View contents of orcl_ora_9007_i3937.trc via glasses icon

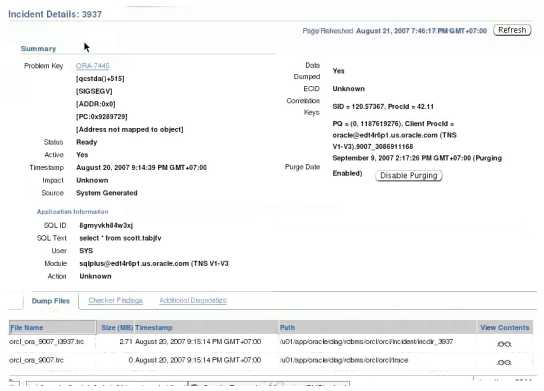504,344
